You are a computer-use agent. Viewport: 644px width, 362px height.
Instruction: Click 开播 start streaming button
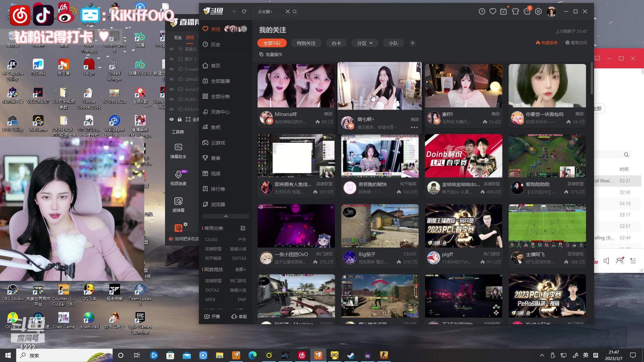212,317
